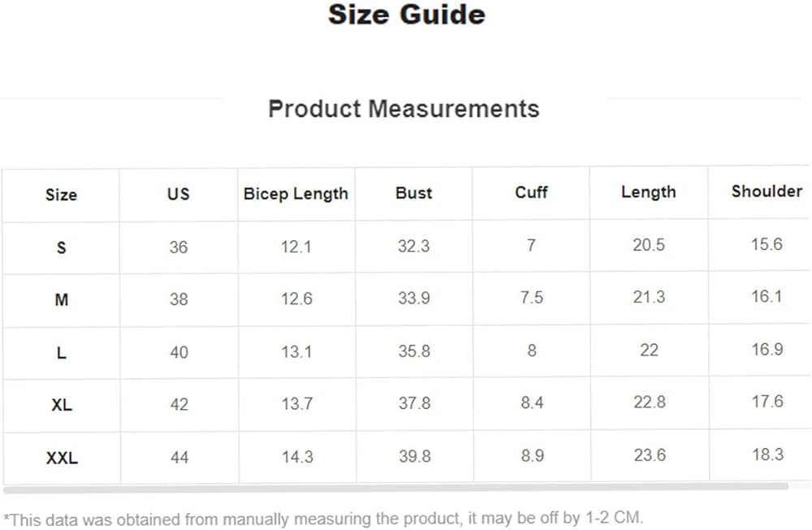Click the US size 36 cell
Viewport: 812px width, 530px height.
[179, 247]
